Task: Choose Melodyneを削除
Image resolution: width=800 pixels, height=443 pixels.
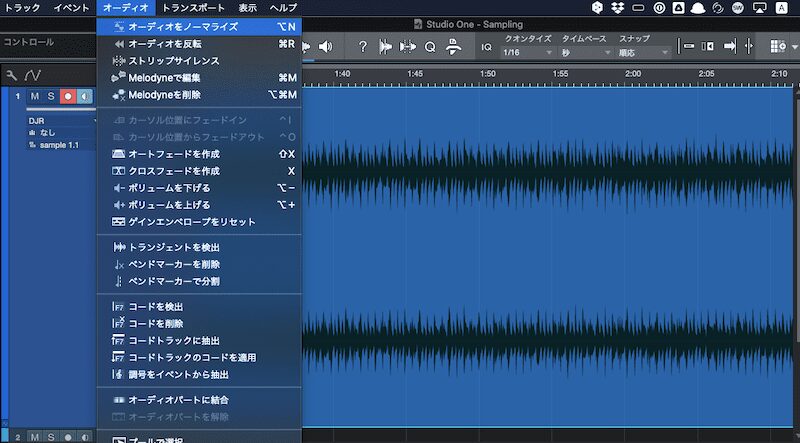Action: tap(199, 95)
